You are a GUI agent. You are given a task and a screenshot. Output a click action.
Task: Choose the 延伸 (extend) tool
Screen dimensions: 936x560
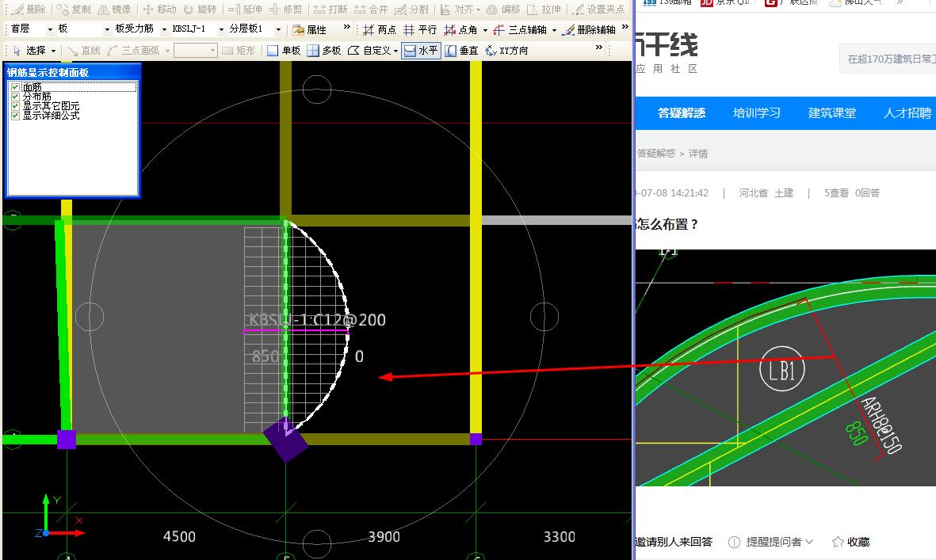pos(246,10)
